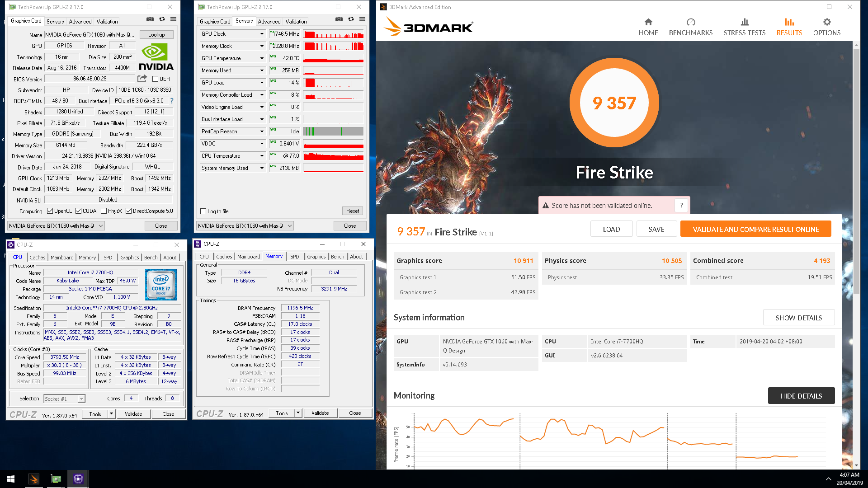Toggle the CUDA checkbox
Viewport: 868px width, 488px height.
79,211
